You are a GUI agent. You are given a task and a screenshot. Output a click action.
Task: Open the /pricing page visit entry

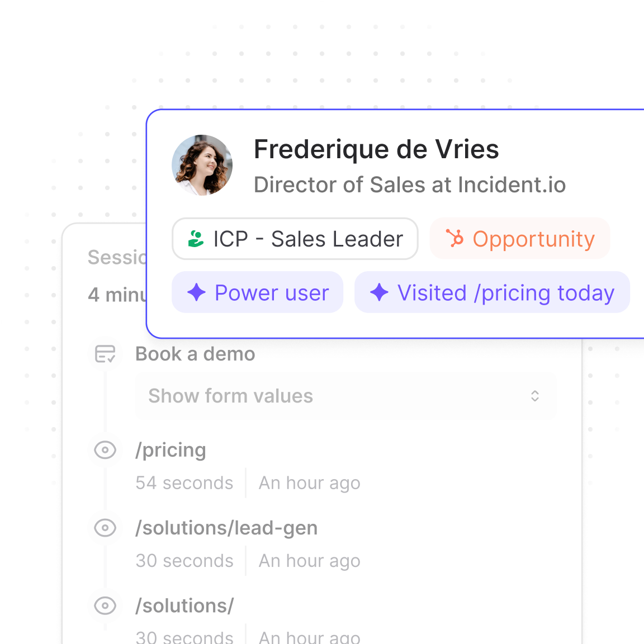point(171,450)
